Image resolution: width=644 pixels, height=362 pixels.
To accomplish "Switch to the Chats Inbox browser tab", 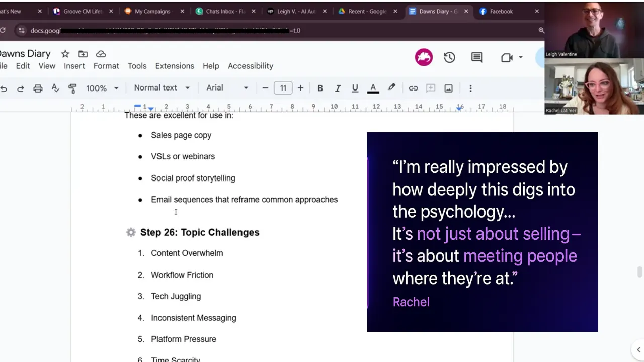I will (225, 11).
